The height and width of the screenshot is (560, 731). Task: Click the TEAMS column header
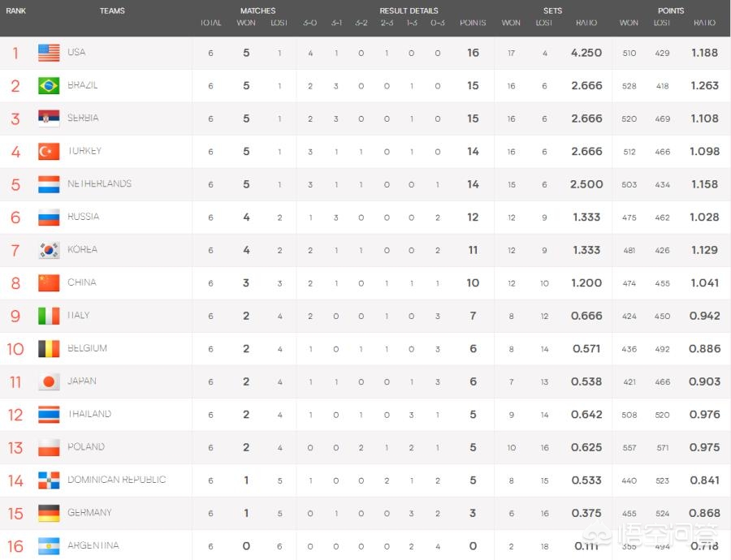(x=112, y=11)
